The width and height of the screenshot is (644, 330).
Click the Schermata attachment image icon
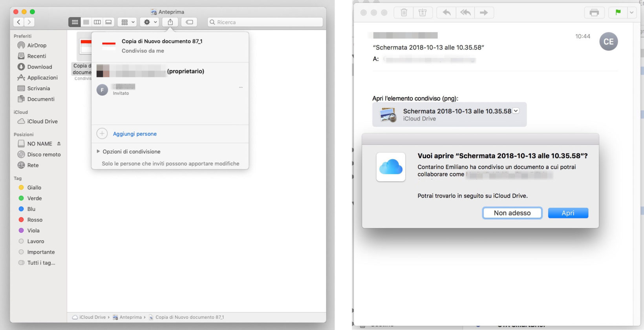pos(388,115)
